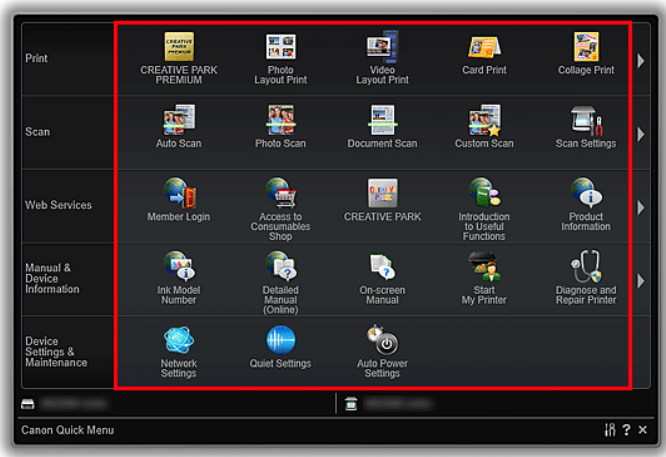Viewport: 666px width, 457px height.
Task: Expand Web Services row arrow
Action: [641, 207]
